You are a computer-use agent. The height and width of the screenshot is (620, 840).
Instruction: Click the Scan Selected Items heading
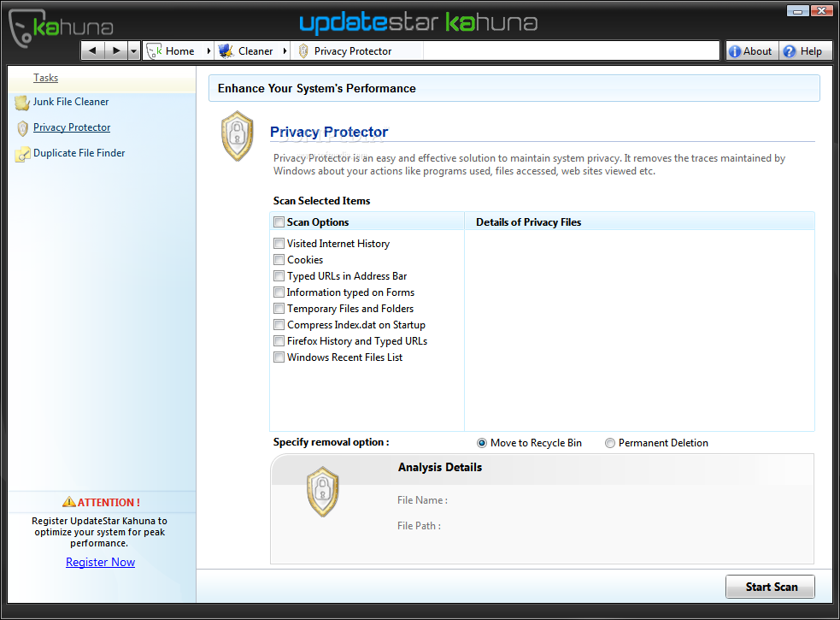click(321, 201)
